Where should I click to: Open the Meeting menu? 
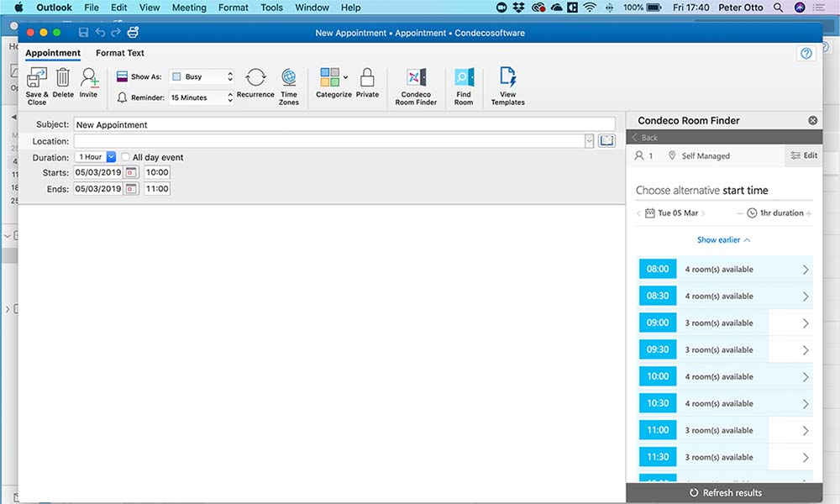pos(189,8)
